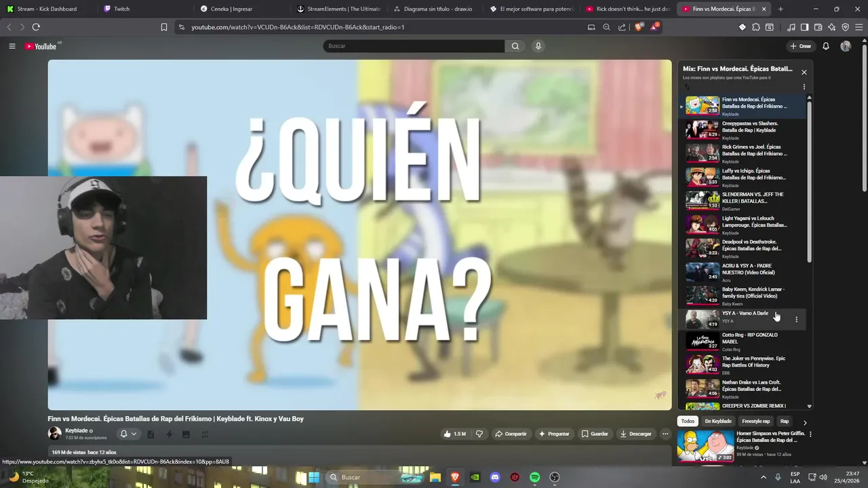Play Creepypastas vs Slashers playlist video

(742, 130)
